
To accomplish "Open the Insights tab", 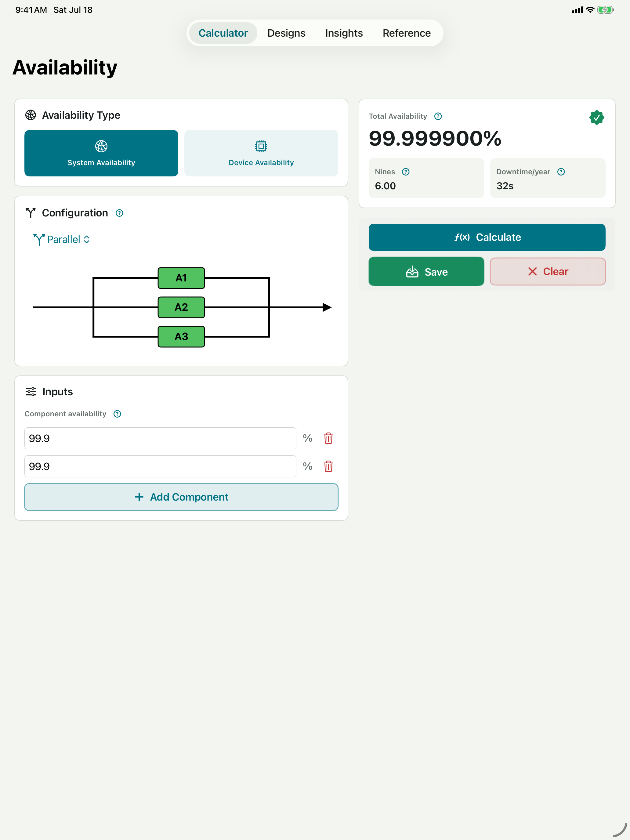I will click(x=344, y=33).
